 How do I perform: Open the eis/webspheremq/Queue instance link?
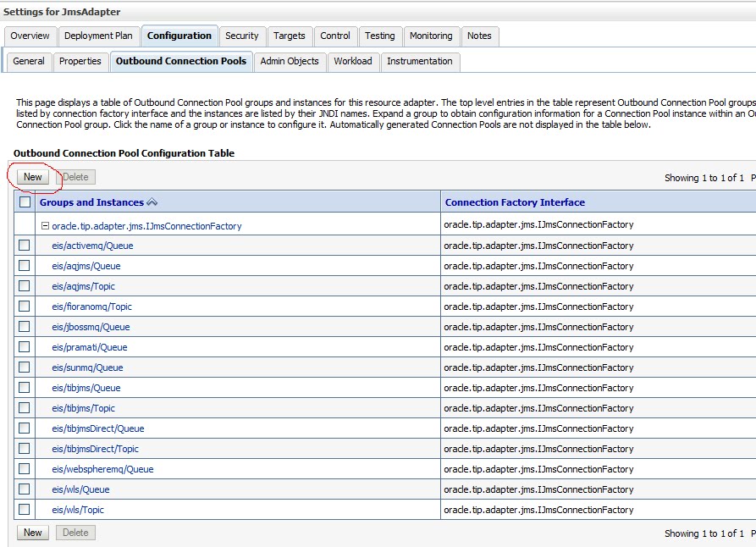(102, 469)
